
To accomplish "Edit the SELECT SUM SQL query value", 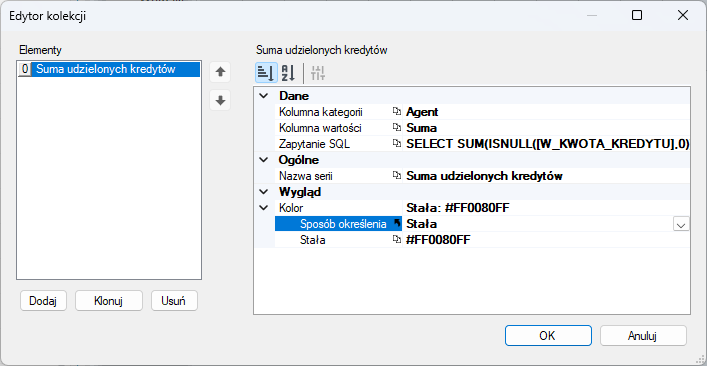I will pyautogui.click(x=546, y=144).
